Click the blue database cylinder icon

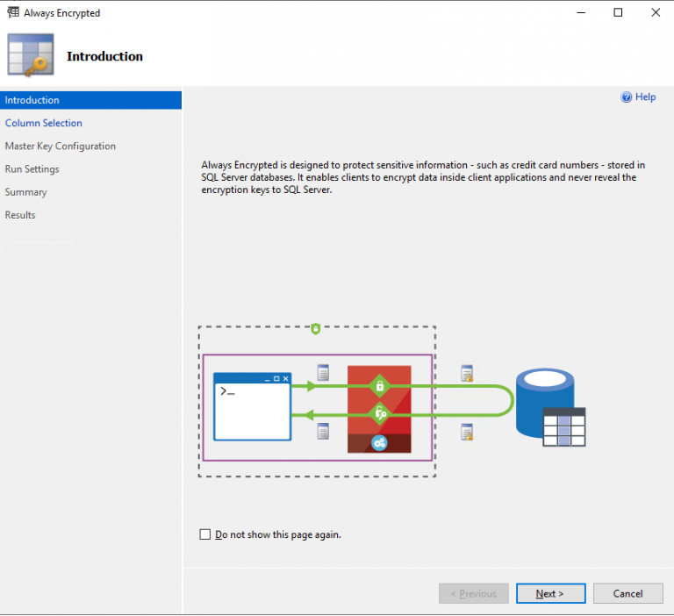coord(545,402)
